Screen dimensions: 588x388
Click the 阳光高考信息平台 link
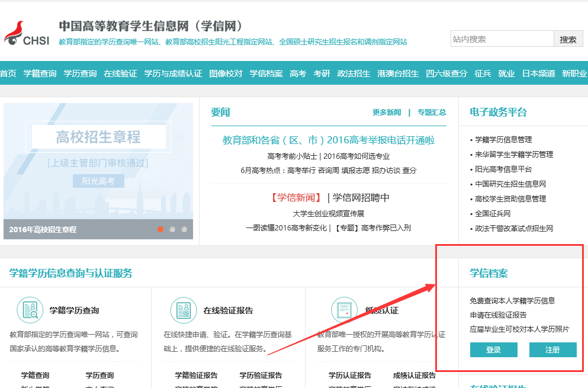point(503,169)
